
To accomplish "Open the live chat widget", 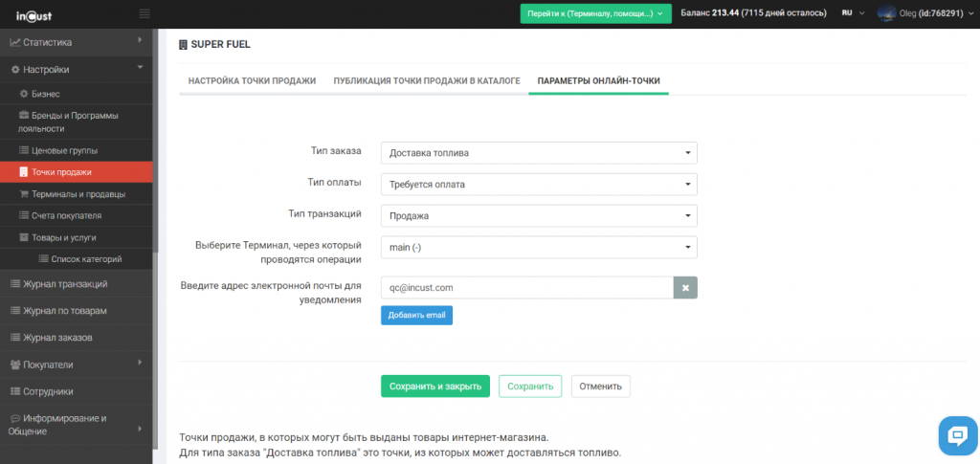I will pyautogui.click(x=955, y=434).
